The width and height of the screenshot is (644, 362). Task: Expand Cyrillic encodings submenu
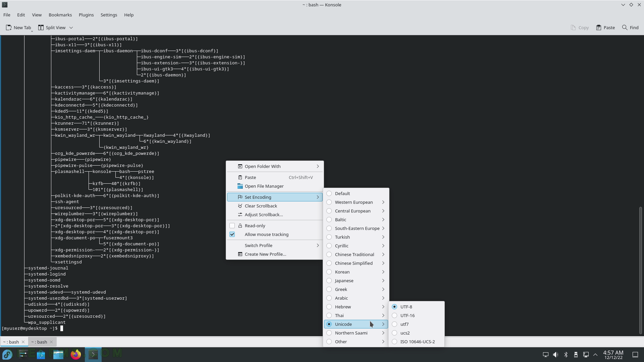356,246
